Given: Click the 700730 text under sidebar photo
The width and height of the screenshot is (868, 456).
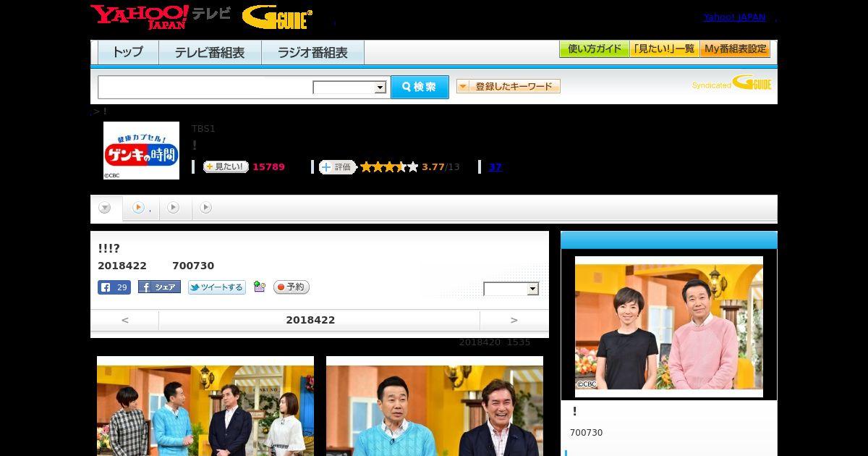Looking at the screenshot, I should [x=586, y=433].
